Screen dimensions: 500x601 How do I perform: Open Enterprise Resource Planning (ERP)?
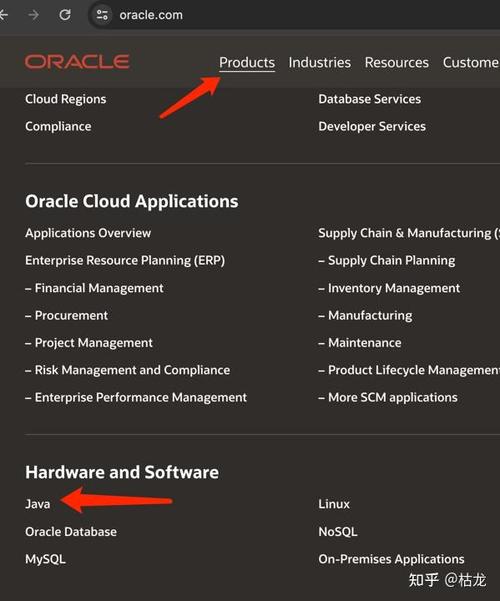click(x=125, y=261)
